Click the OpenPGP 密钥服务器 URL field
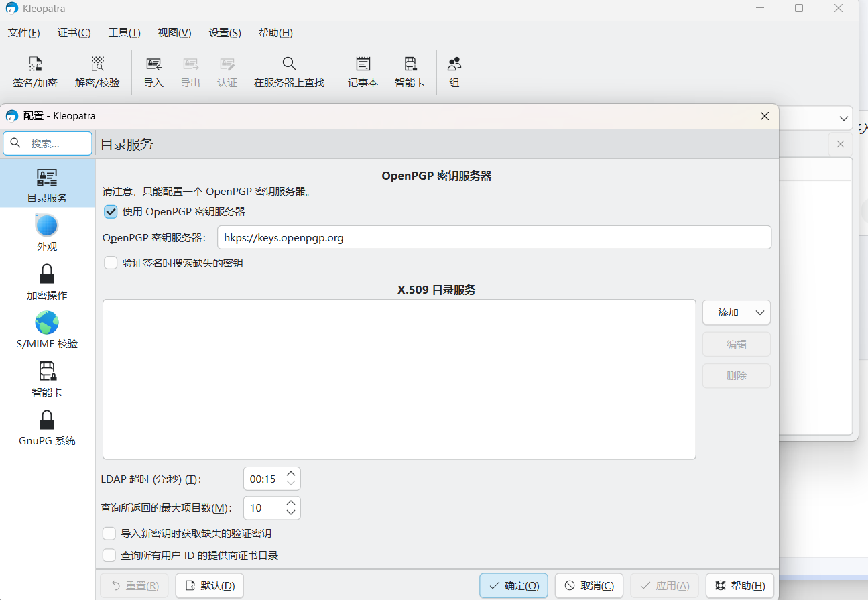Image resolution: width=868 pixels, height=600 pixels. tap(494, 237)
